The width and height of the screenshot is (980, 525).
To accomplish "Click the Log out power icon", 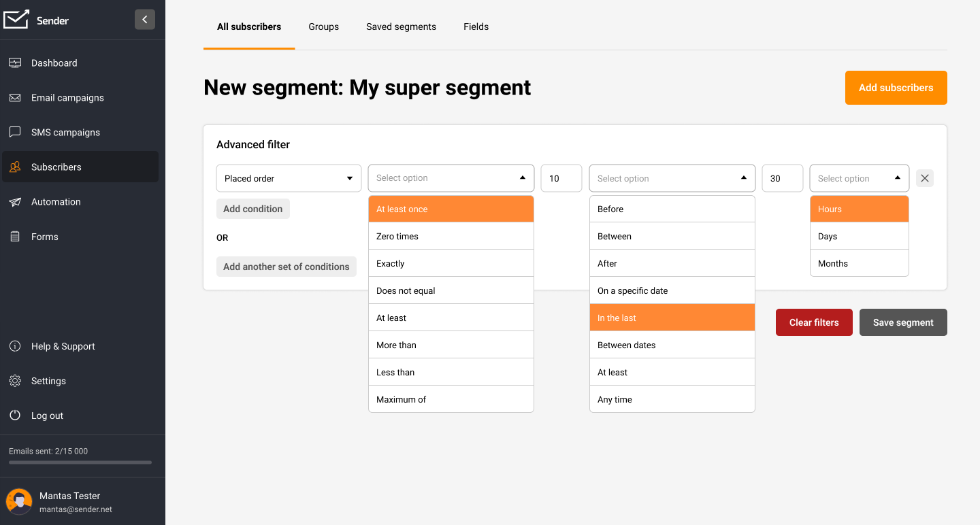I will click(15, 416).
